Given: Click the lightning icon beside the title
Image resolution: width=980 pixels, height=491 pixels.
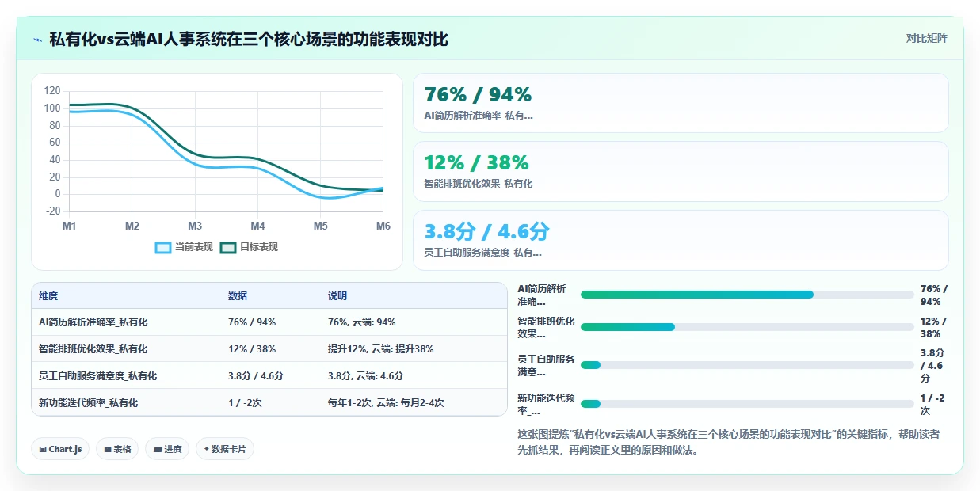Looking at the screenshot, I should pos(37,39).
